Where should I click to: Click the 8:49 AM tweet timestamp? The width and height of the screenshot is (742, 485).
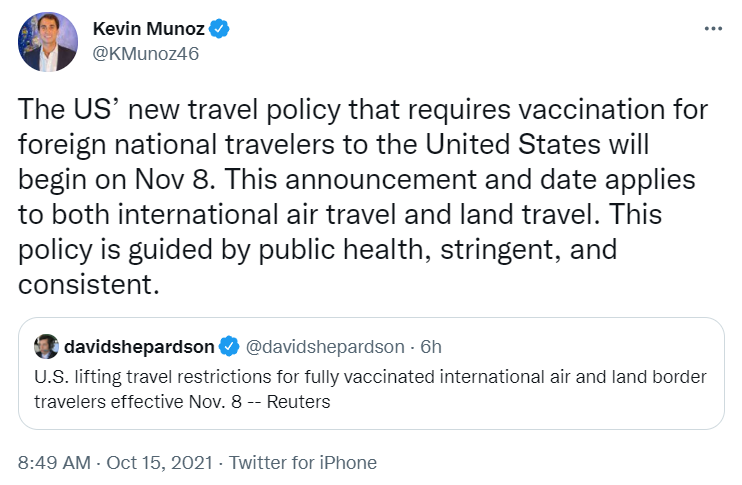point(53,462)
